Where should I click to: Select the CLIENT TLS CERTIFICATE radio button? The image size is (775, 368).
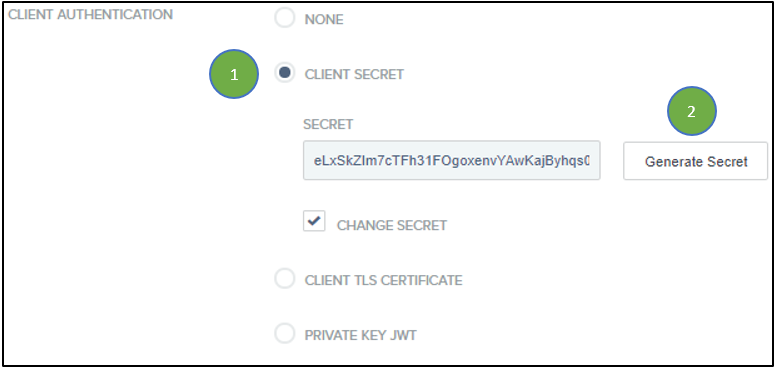(x=285, y=279)
